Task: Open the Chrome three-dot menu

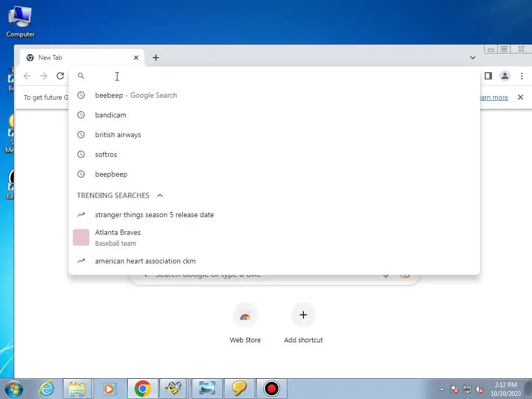Action: pos(522,76)
